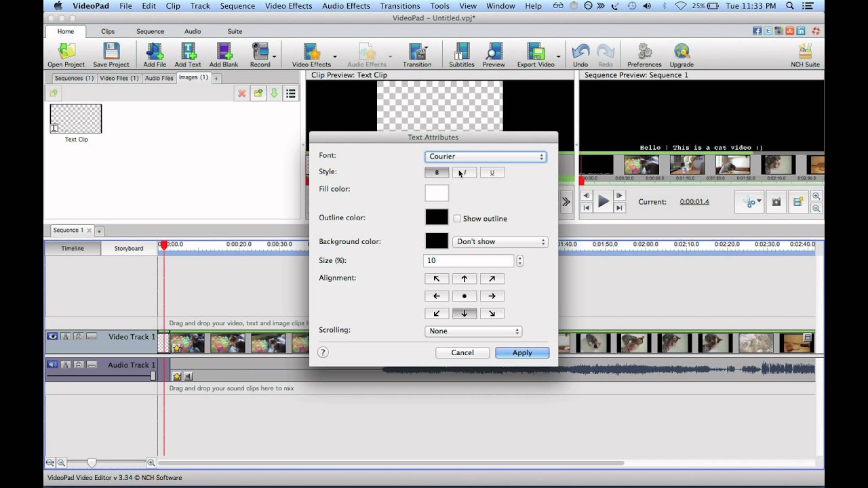Take a snapshot with the camera icon

(776, 202)
